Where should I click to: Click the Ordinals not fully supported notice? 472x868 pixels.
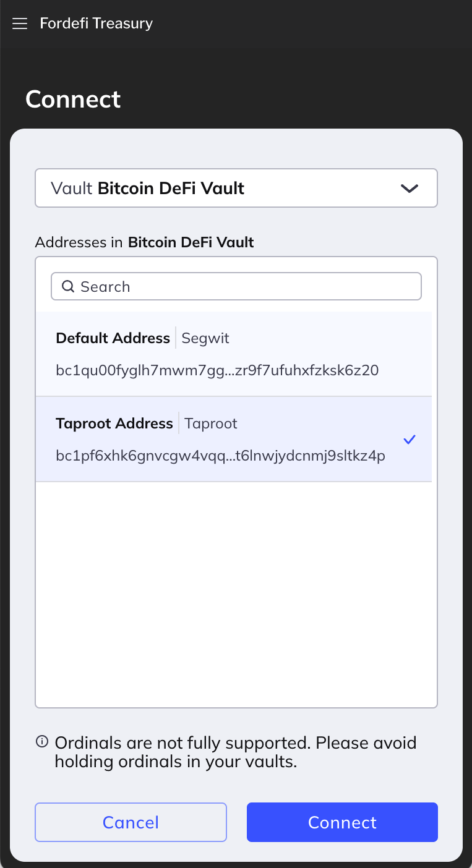235,752
